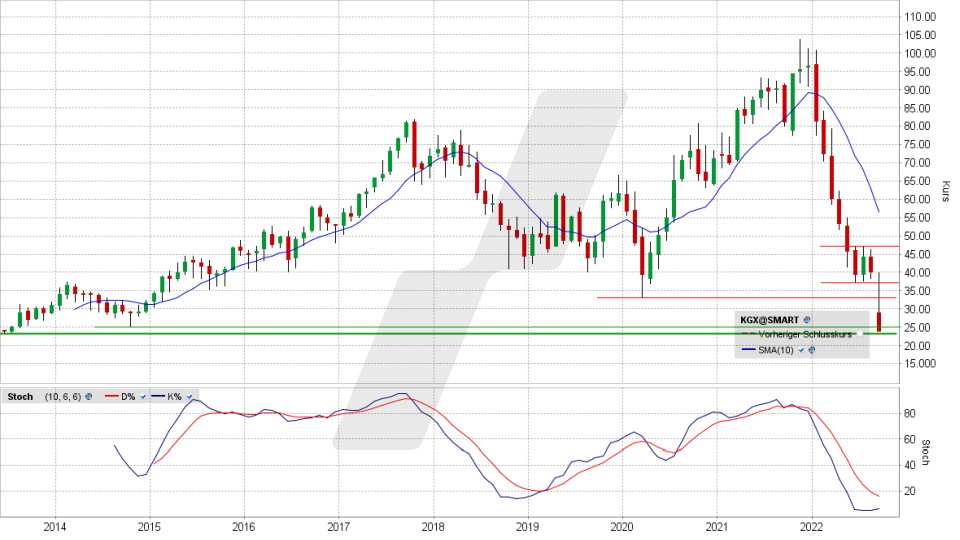The height and width of the screenshot is (540, 960).
Task: Click the Kurs axis title
Action: pos(946,191)
